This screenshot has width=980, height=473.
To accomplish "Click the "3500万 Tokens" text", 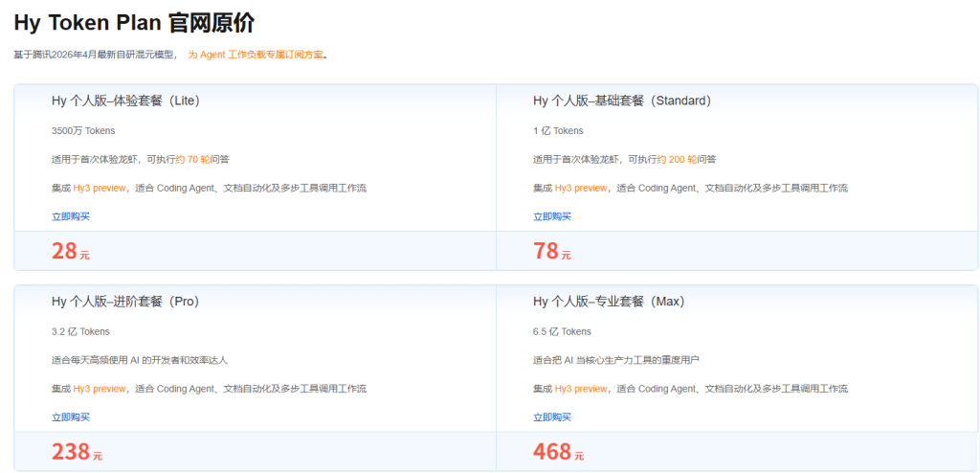I will 83,131.
